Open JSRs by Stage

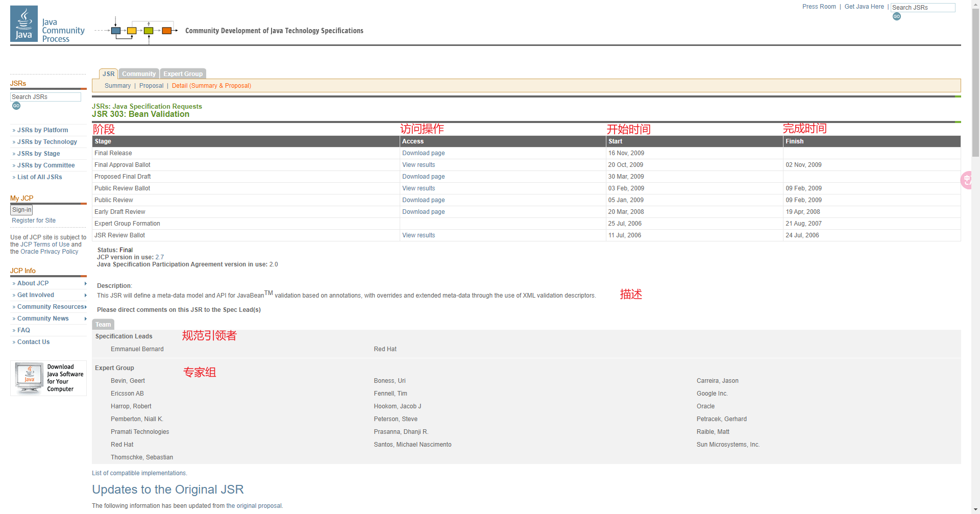[x=38, y=154]
